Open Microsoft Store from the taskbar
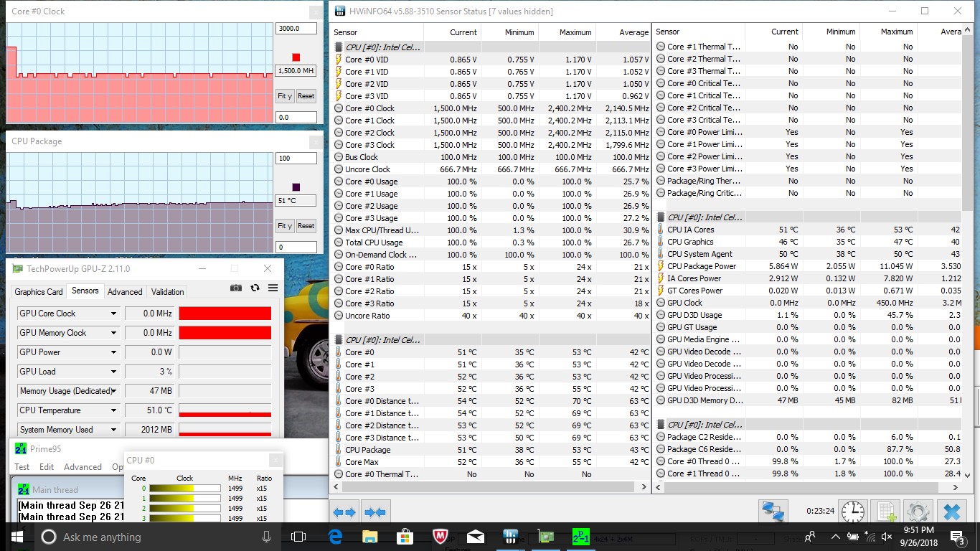 405,537
